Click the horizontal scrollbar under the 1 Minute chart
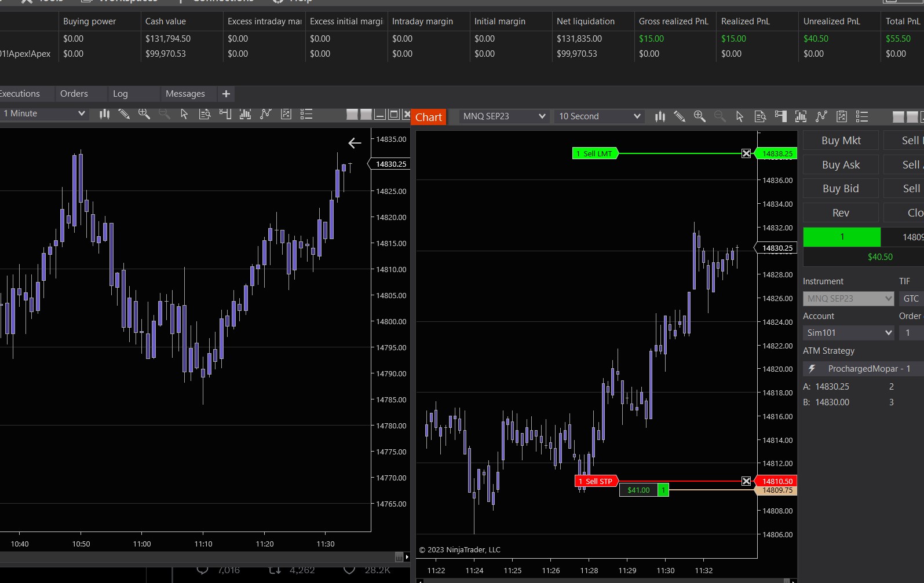 [x=197, y=557]
